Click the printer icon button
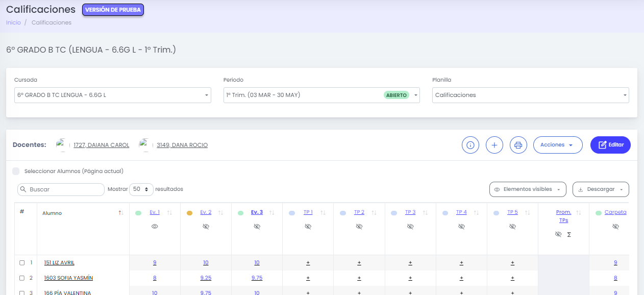644x295 pixels. (x=518, y=145)
